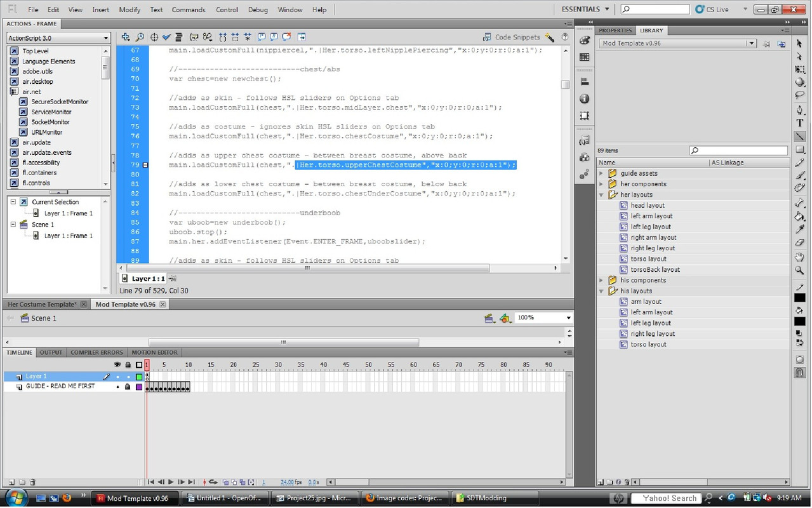Expand the guide assets folder

[x=601, y=173]
